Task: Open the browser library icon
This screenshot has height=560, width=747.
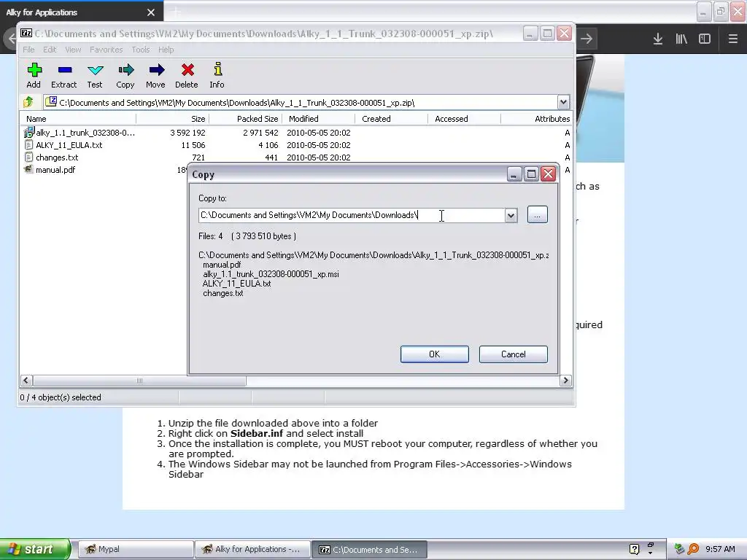Action: tap(681, 39)
